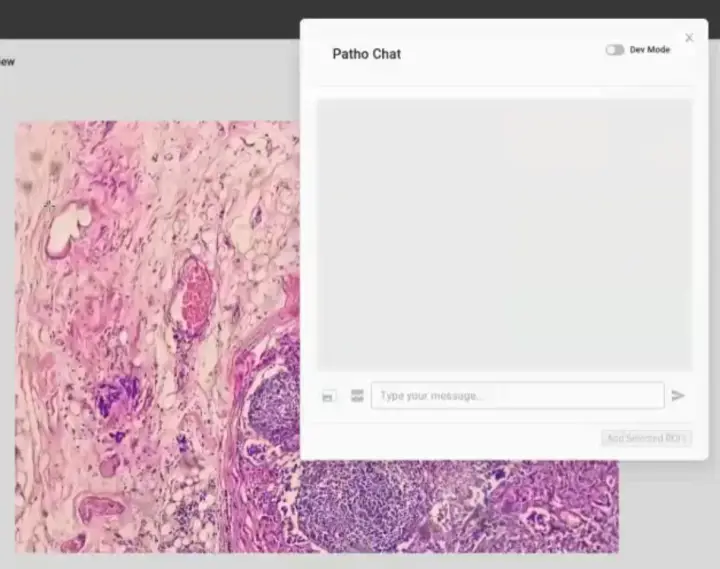This screenshot has width=720, height=569.
Task: Click the 'Type your message' input field
Action: click(x=518, y=395)
